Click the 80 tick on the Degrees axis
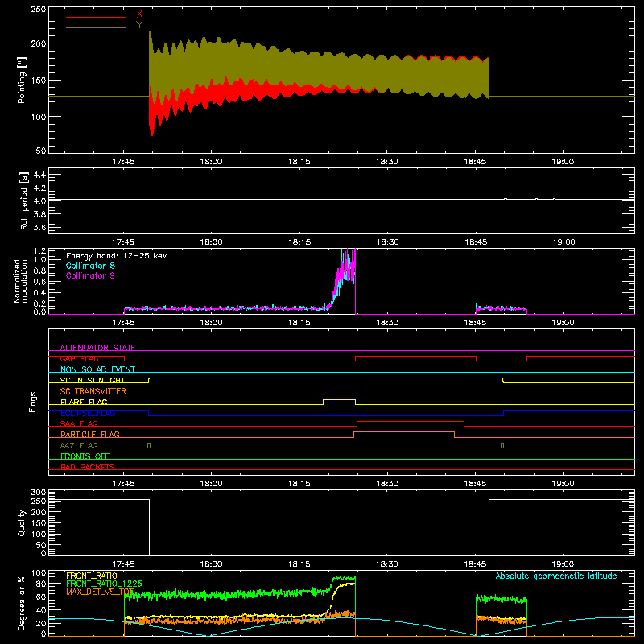The image size is (644, 644). pyautogui.click(x=41, y=584)
